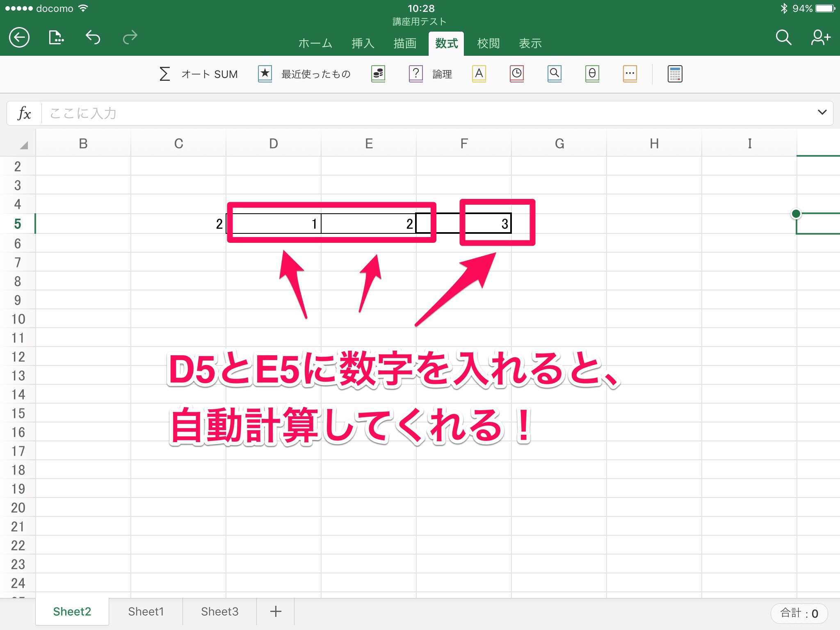Open the 最近使ったもの function list

pos(305,74)
